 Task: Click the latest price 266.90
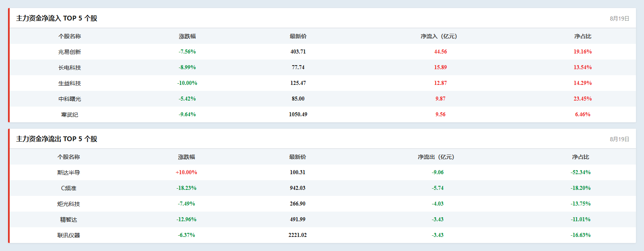pyautogui.click(x=297, y=204)
